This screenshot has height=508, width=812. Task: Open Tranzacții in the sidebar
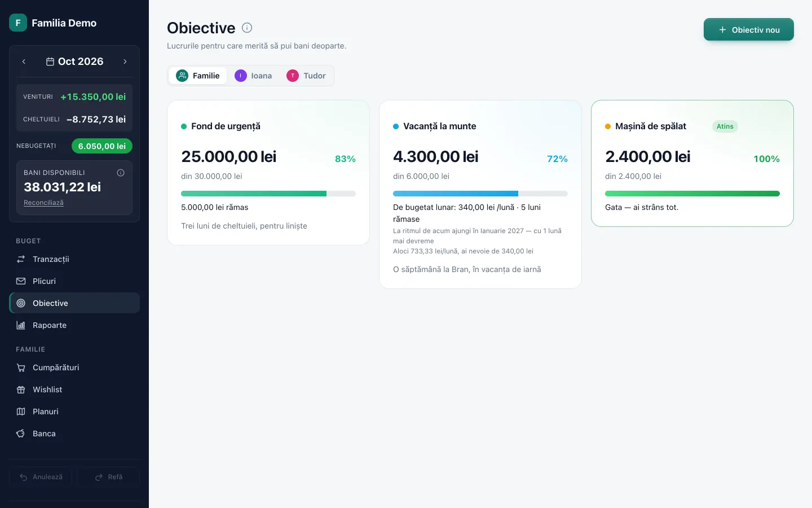tap(74, 259)
